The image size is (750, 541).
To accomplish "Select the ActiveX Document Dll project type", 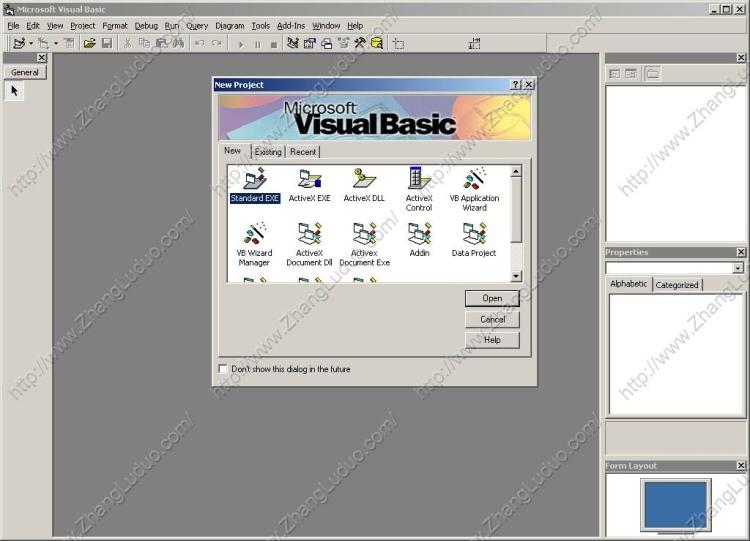I will pyautogui.click(x=309, y=244).
